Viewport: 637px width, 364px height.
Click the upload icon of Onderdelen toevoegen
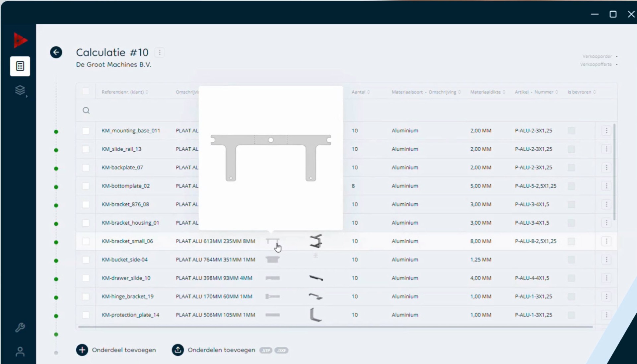pyautogui.click(x=178, y=350)
